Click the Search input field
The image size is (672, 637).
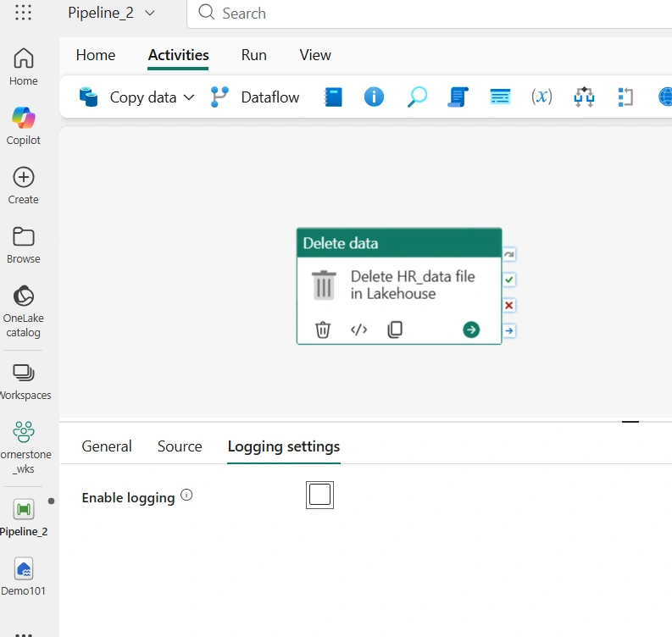[x=430, y=14]
